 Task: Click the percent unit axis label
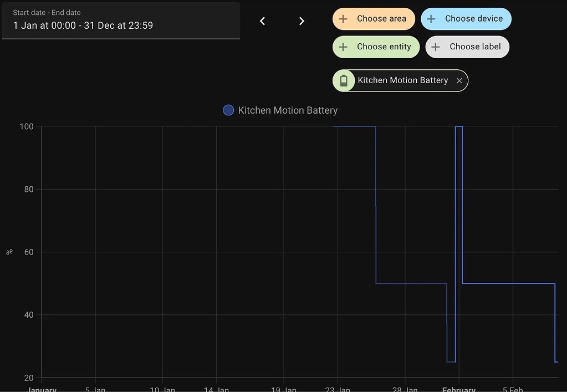coord(9,252)
